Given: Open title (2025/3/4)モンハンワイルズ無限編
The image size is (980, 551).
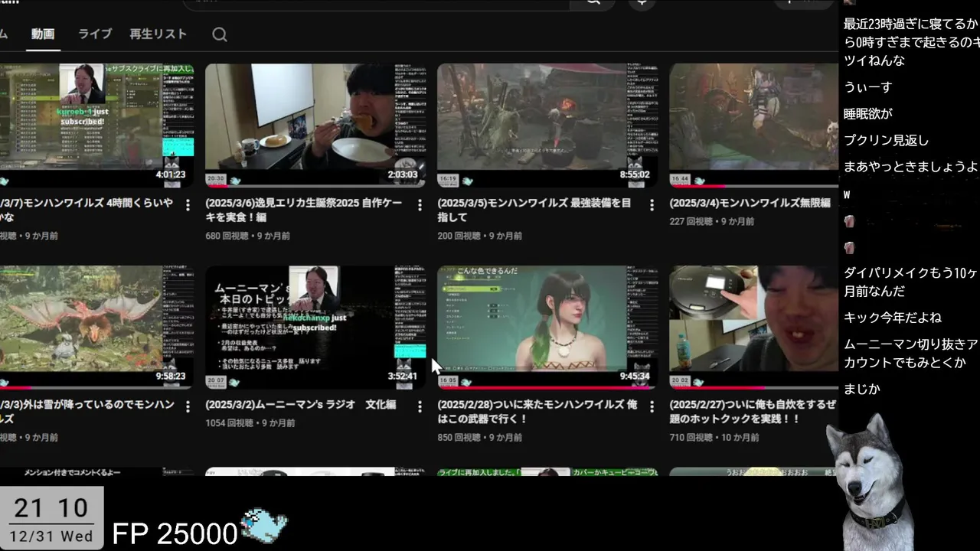Looking at the screenshot, I should click(750, 204).
